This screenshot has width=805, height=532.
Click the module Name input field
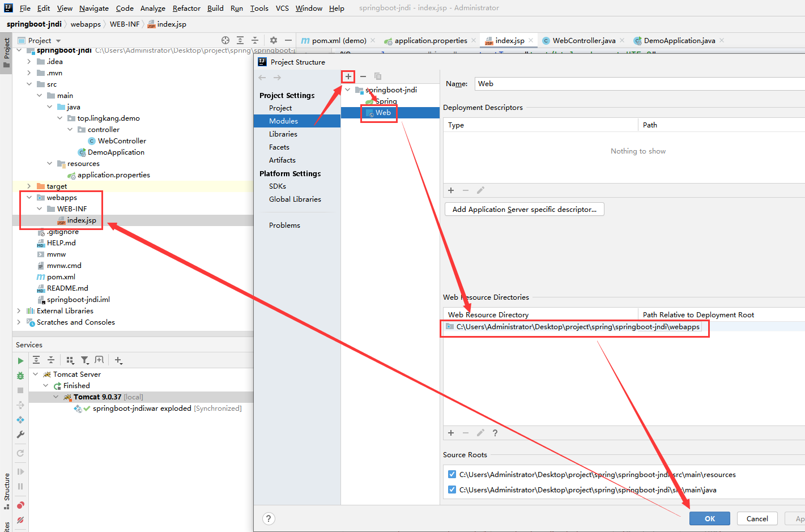tap(639, 84)
